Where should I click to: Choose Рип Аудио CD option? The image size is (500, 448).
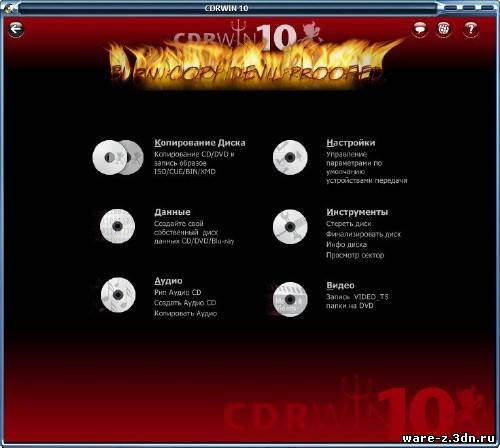pyautogui.click(x=177, y=292)
